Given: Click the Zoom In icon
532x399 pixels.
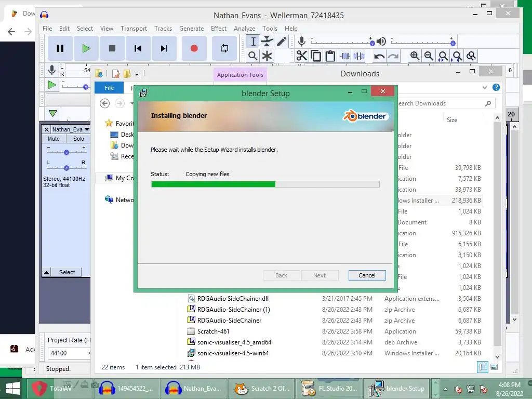Looking at the screenshot, I should (x=415, y=56).
